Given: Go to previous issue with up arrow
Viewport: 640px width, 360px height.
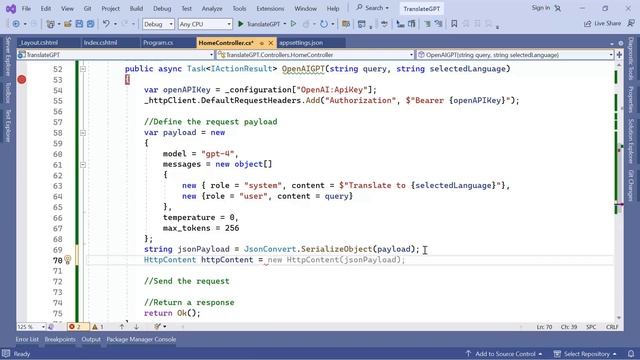Looking at the screenshot, I should point(122,327).
